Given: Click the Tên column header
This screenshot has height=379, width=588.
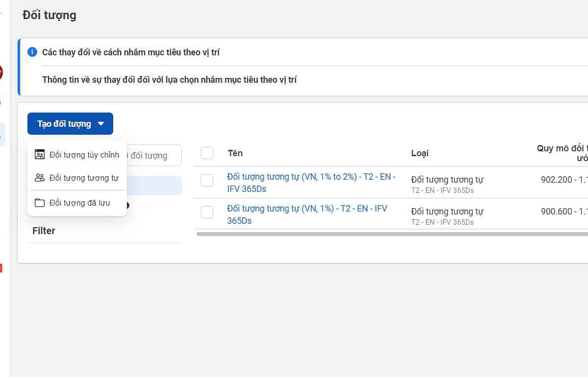Looking at the screenshot, I should [x=235, y=153].
